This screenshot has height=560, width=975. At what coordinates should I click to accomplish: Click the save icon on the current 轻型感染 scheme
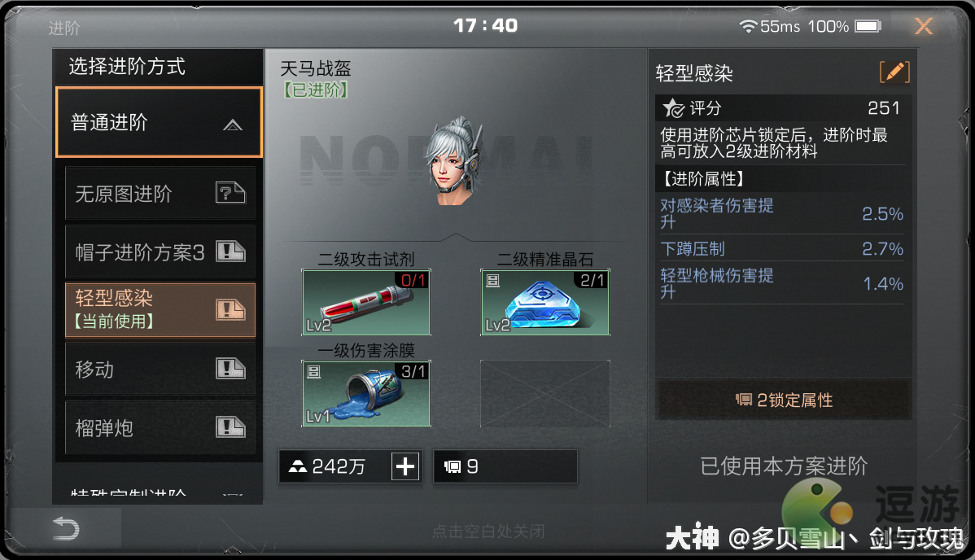[230, 309]
